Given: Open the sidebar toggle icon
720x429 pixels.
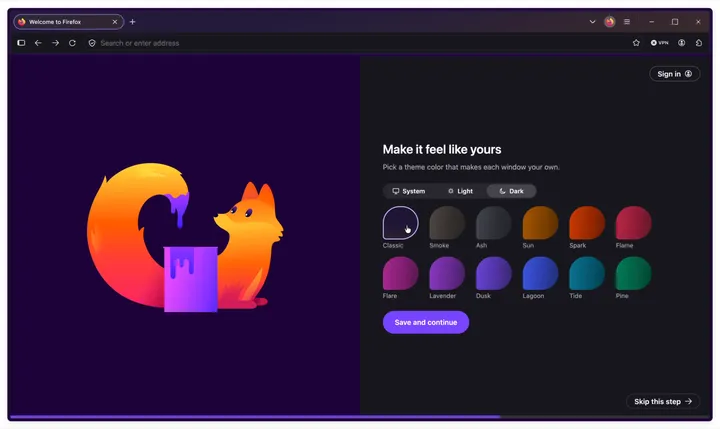Looking at the screenshot, I should coord(21,43).
